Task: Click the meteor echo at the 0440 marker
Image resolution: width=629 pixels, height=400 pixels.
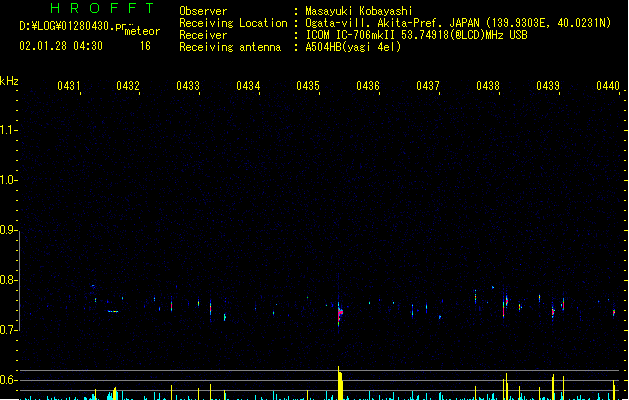Action: [614, 312]
